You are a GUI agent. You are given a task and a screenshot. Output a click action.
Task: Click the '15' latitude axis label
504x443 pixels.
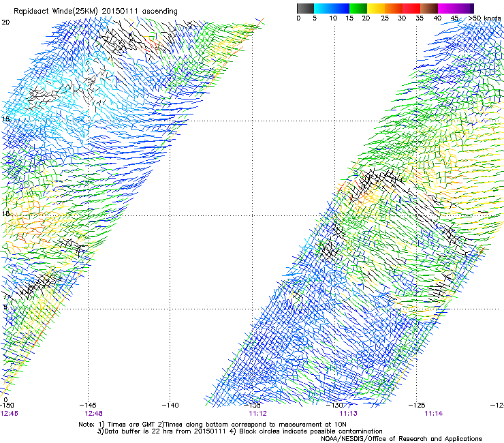5,119
